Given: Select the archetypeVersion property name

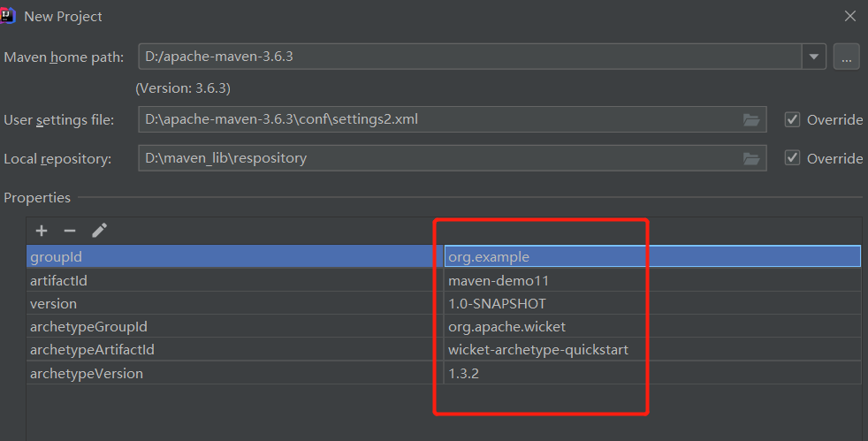Looking at the screenshot, I should [87, 374].
